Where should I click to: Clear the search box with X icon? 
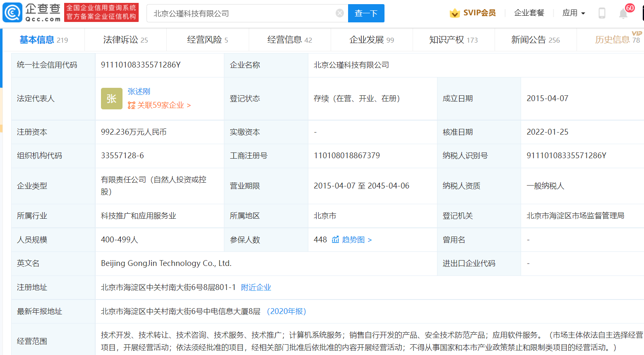(x=340, y=13)
